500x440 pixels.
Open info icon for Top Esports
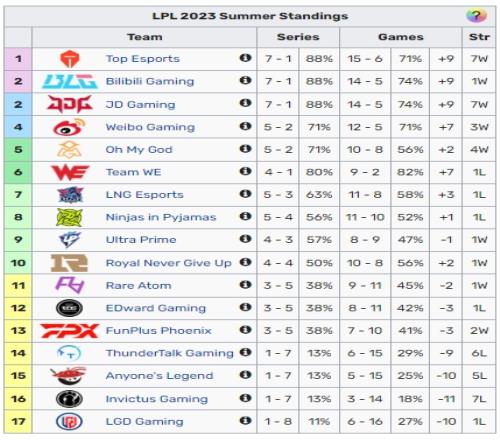tap(245, 58)
